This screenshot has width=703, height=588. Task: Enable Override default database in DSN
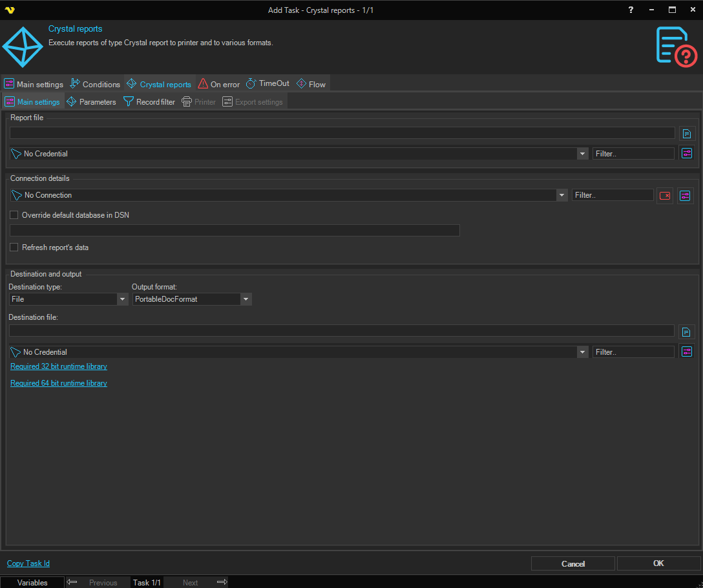point(14,215)
